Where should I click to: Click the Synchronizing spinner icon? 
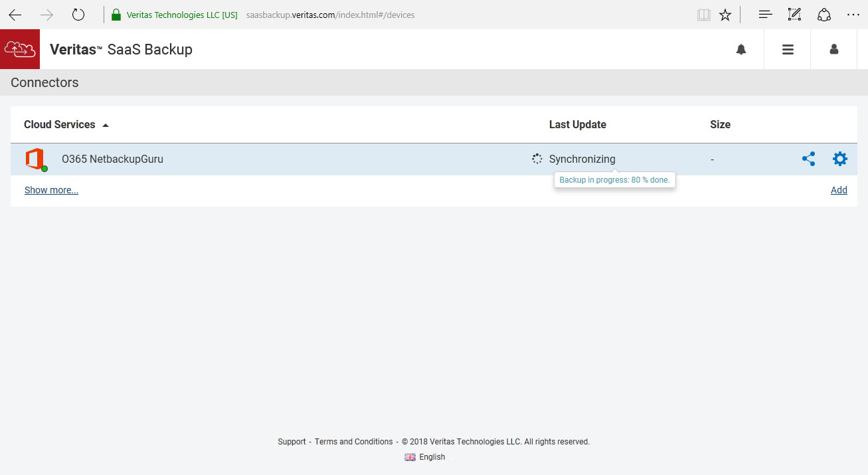537,159
